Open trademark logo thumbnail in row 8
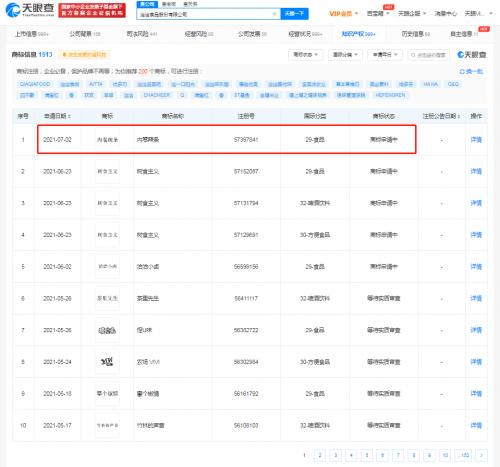Viewport: 500px width, 467px height. tap(107, 362)
